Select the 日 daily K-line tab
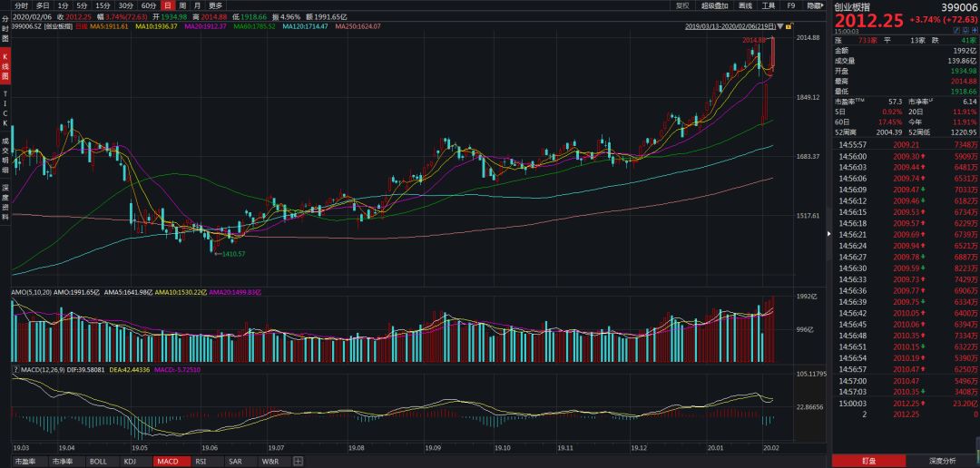This screenshot has height=468, width=980. [168, 5]
